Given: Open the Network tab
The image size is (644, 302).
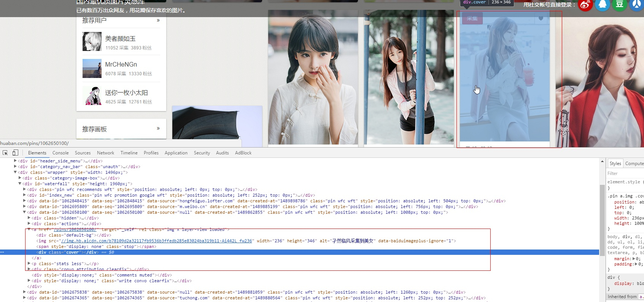Looking at the screenshot, I should [x=105, y=153].
